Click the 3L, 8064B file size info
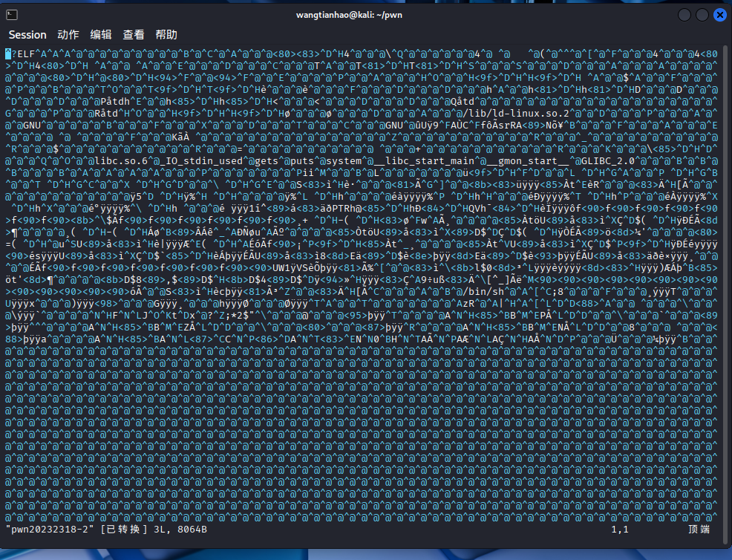 tap(180, 529)
